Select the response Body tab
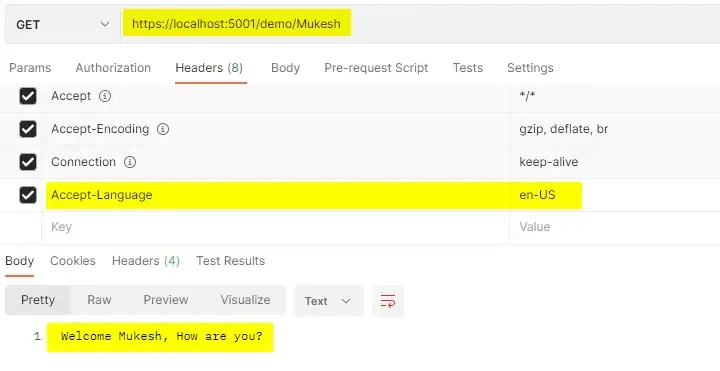Screen dimensions: 720x371 (x=19, y=261)
